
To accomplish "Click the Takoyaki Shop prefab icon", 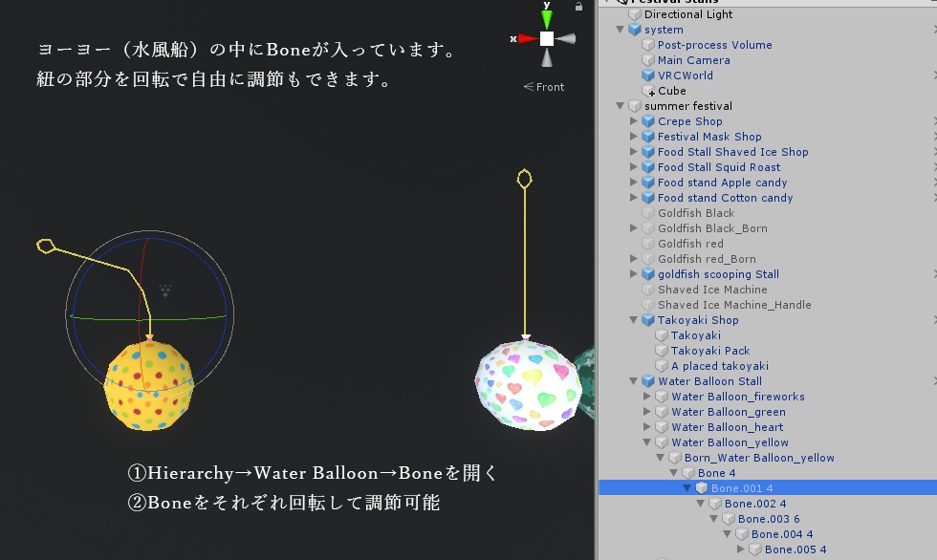I will click(x=648, y=320).
